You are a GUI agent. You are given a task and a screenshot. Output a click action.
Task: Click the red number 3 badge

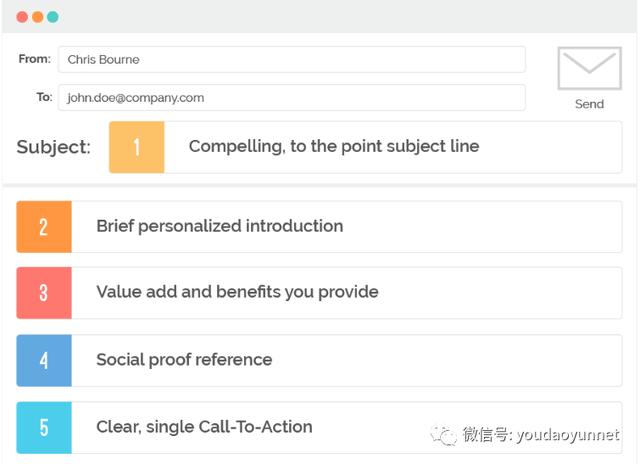click(x=44, y=293)
